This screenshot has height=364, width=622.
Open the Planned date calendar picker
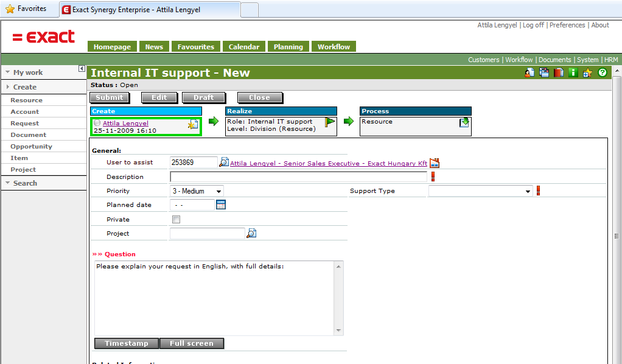221,205
